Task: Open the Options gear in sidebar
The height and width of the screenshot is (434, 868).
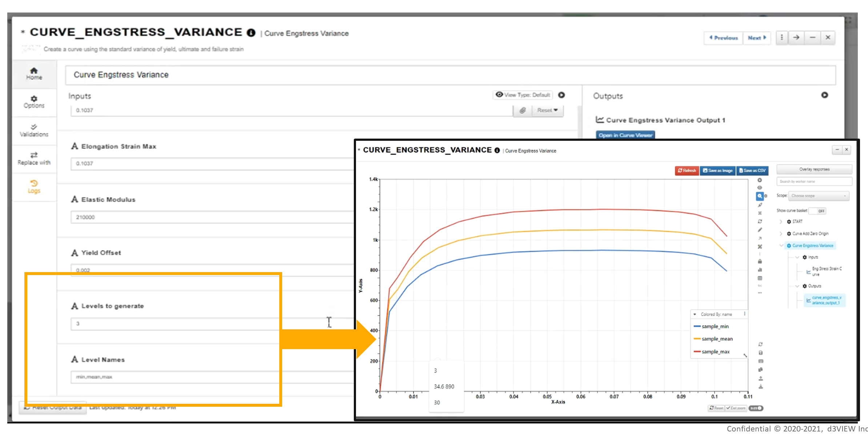Action: 34,102
